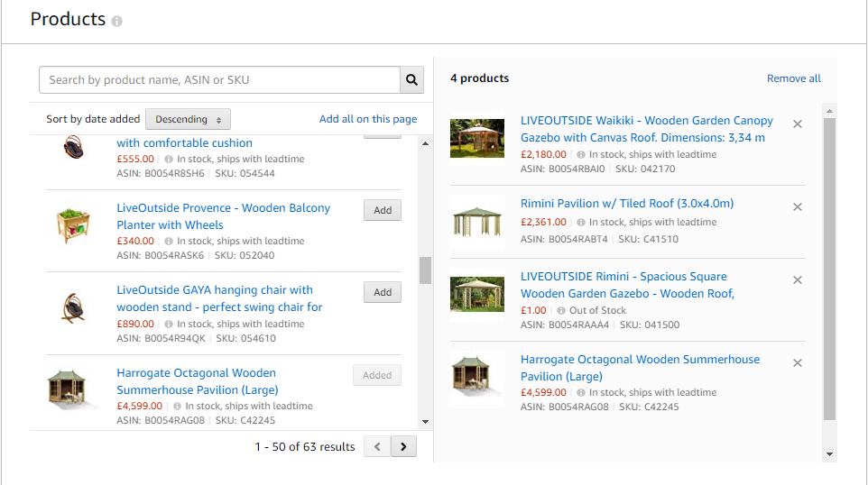Click stock info icon for left Harrogate listing

point(177,406)
